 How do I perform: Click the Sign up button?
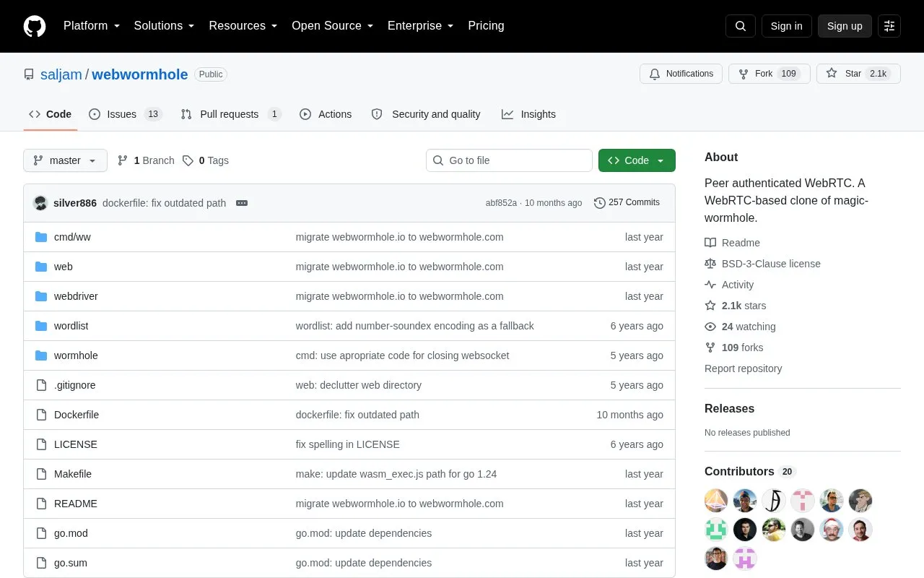coord(845,26)
